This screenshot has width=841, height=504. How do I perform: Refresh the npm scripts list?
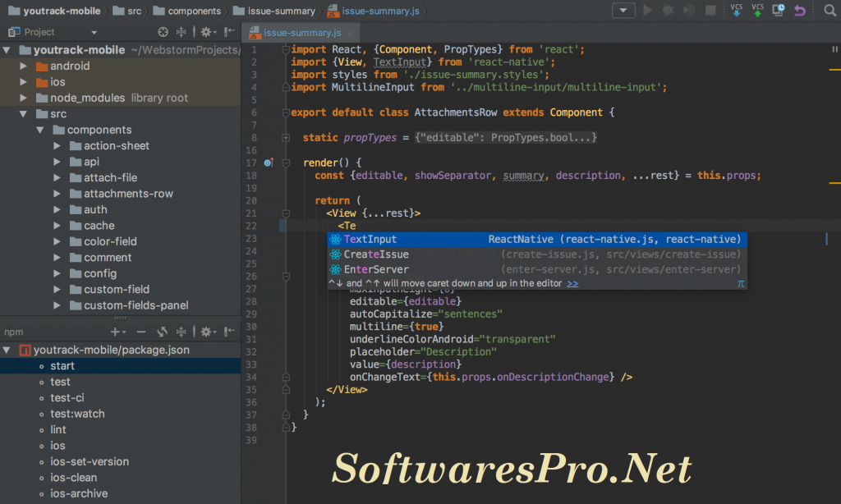(163, 332)
